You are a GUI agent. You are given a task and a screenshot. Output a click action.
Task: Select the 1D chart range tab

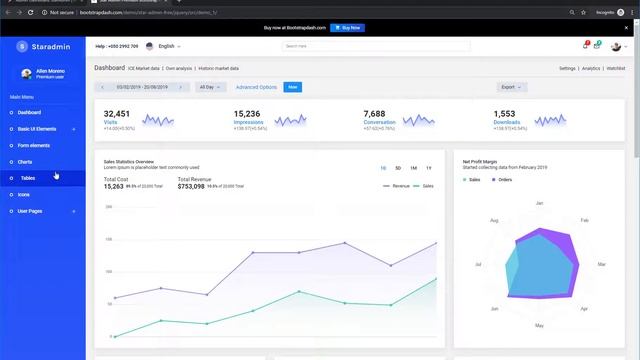383,168
